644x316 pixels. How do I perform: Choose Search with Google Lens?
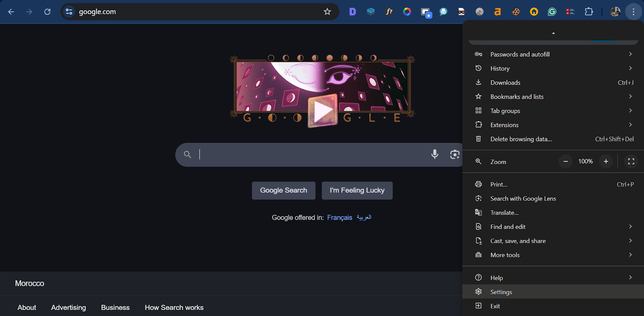553,198
